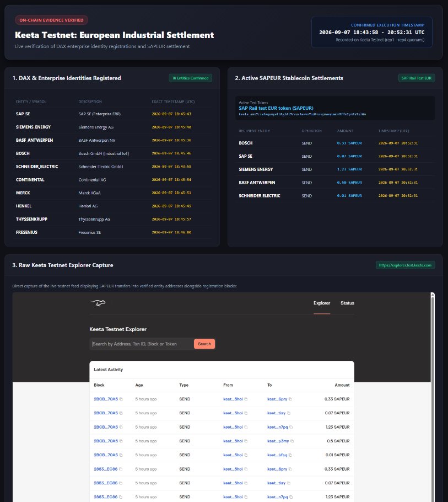The height and width of the screenshot is (502, 448).
Task: Click the orange Search button
Action: tap(204, 344)
